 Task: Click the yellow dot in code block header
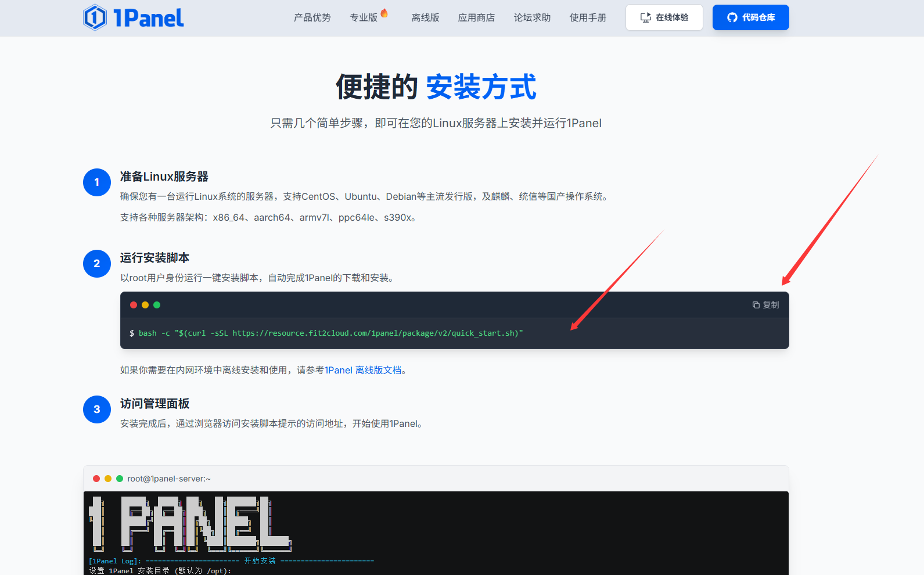click(x=145, y=305)
